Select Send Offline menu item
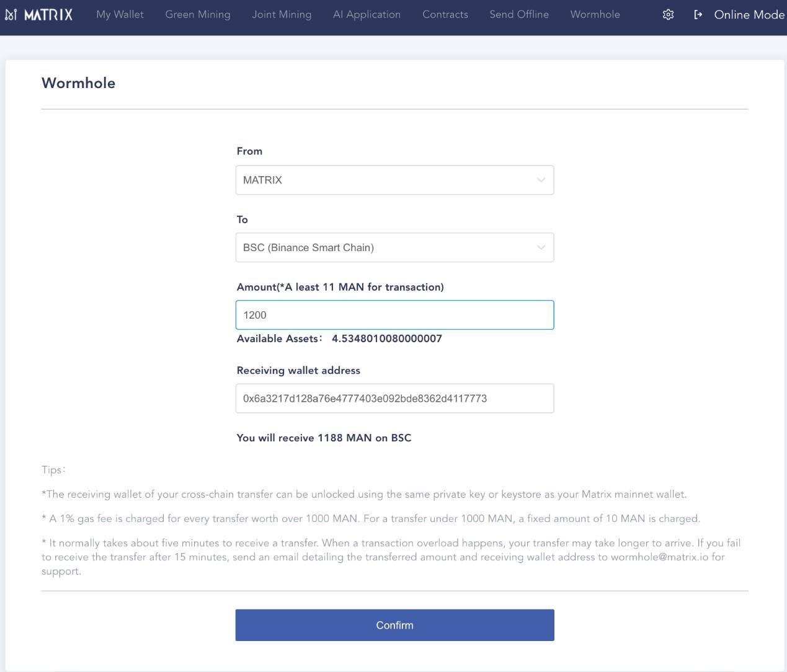This screenshot has width=787, height=672. click(519, 14)
